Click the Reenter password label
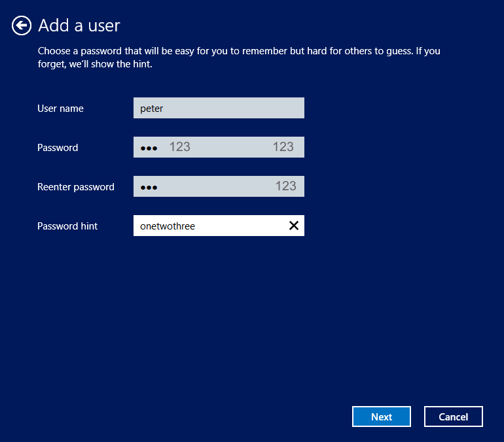 coord(76,187)
